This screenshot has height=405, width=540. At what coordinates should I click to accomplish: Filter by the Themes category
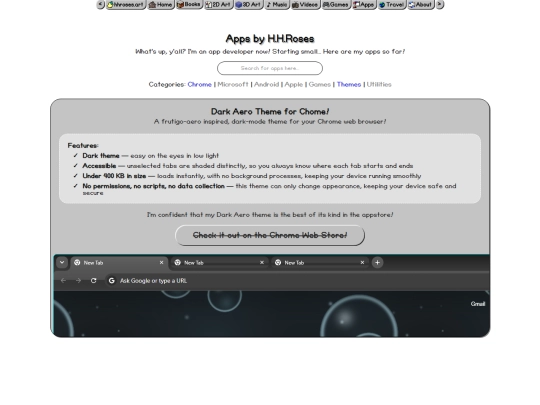(x=349, y=84)
